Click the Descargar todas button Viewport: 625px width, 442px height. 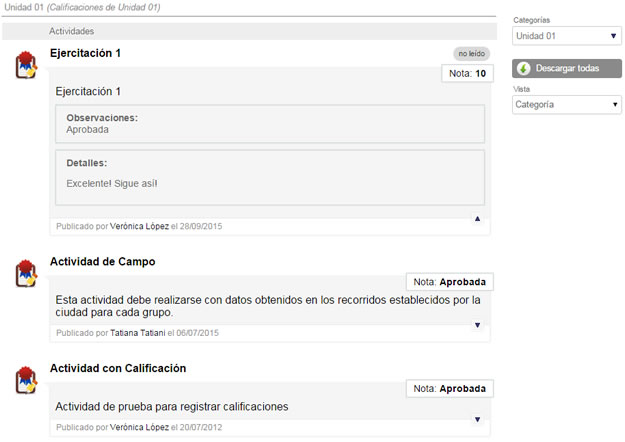pyautogui.click(x=566, y=69)
